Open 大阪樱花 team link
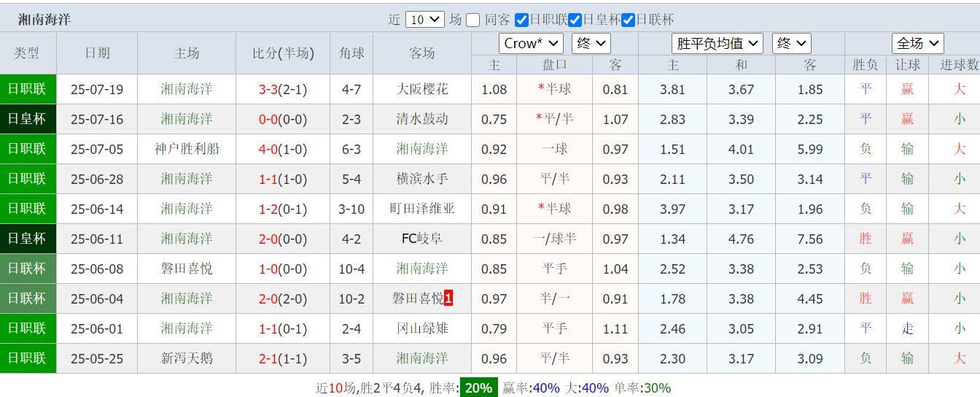The image size is (980, 397). tap(422, 89)
